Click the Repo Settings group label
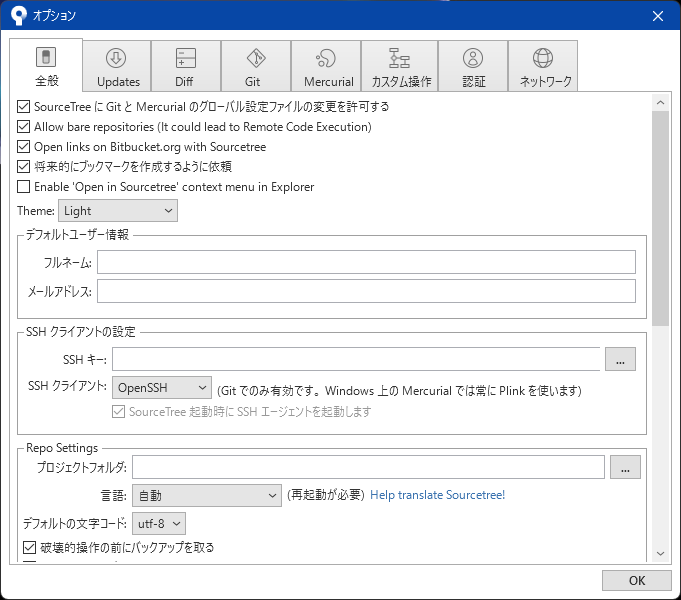The image size is (681, 600). (x=62, y=448)
